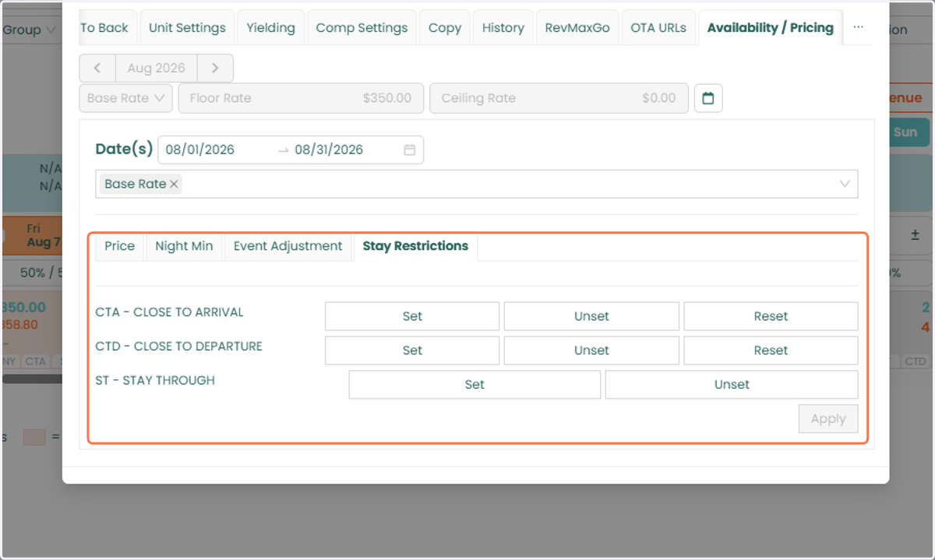Unset Stay Through restriction

tap(732, 385)
